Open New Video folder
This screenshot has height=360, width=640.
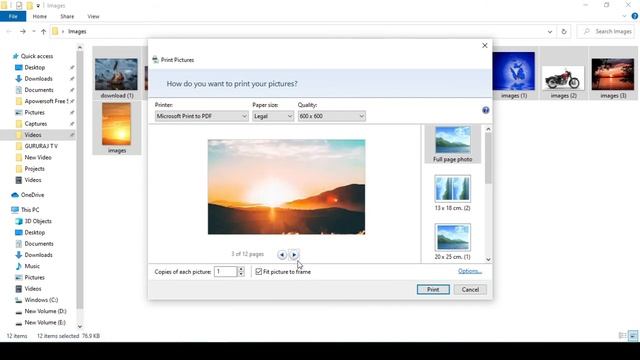pyautogui.click(x=38, y=157)
